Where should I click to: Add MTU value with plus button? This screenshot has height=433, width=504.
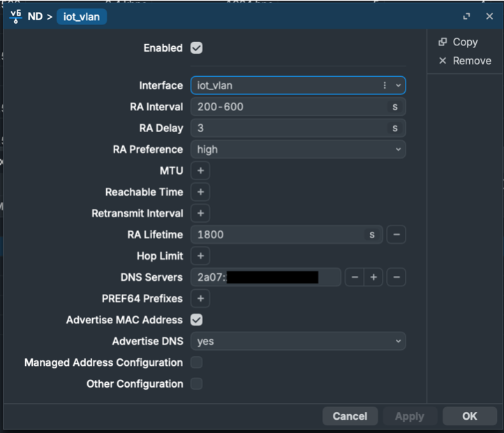200,170
